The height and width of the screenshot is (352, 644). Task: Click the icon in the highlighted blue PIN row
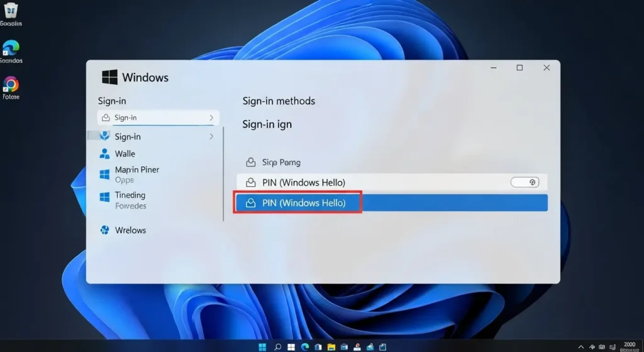click(x=250, y=203)
